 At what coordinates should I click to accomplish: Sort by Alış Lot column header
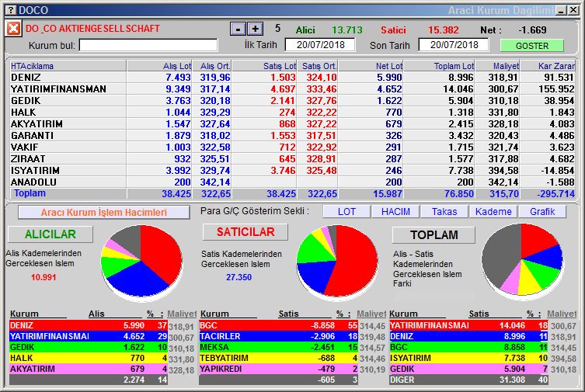(159, 66)
